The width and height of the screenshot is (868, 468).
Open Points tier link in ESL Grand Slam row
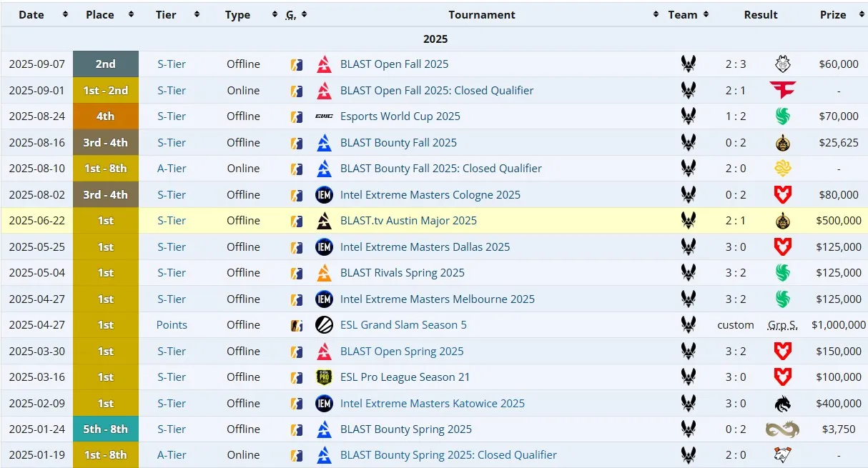point(172,325)
